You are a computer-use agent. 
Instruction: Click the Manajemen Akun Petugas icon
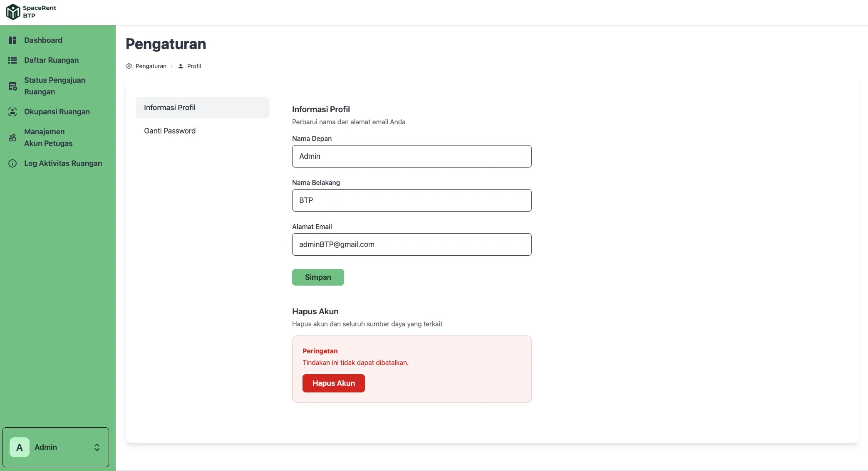pos(12,138)
